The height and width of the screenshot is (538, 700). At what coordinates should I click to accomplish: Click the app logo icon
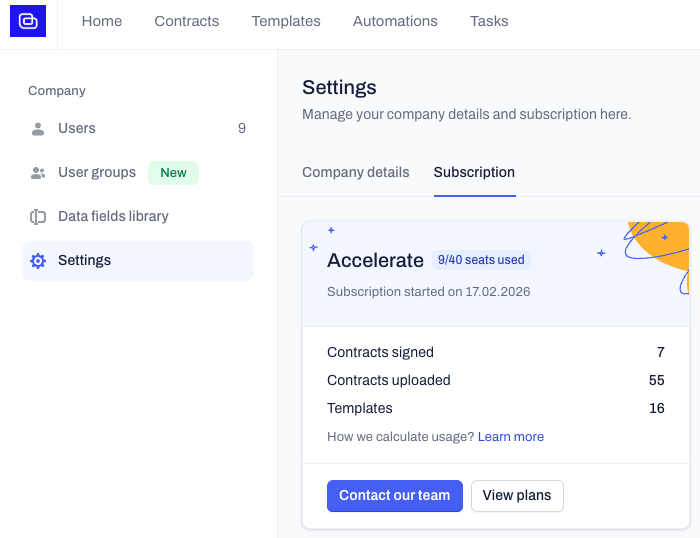[28, 21]
